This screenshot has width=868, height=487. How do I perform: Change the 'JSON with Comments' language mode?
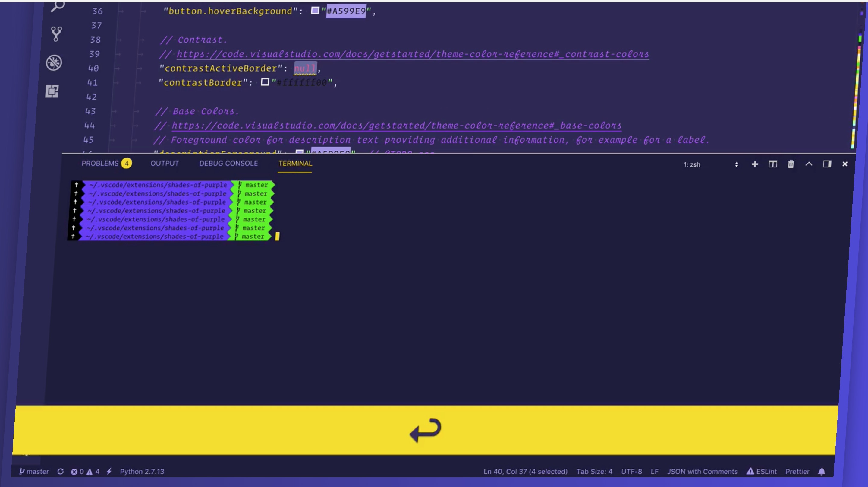tap(702, 472)
